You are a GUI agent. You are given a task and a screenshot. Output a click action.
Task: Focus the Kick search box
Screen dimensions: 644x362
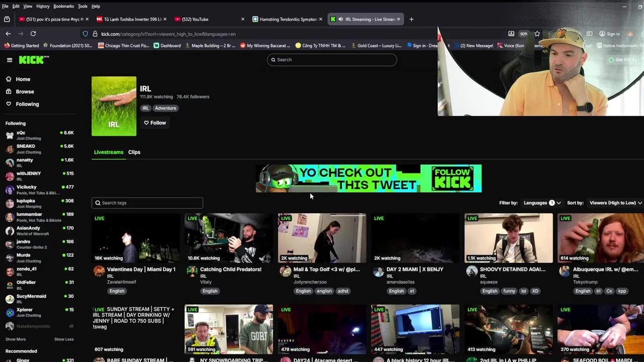(x=332, y=60)
